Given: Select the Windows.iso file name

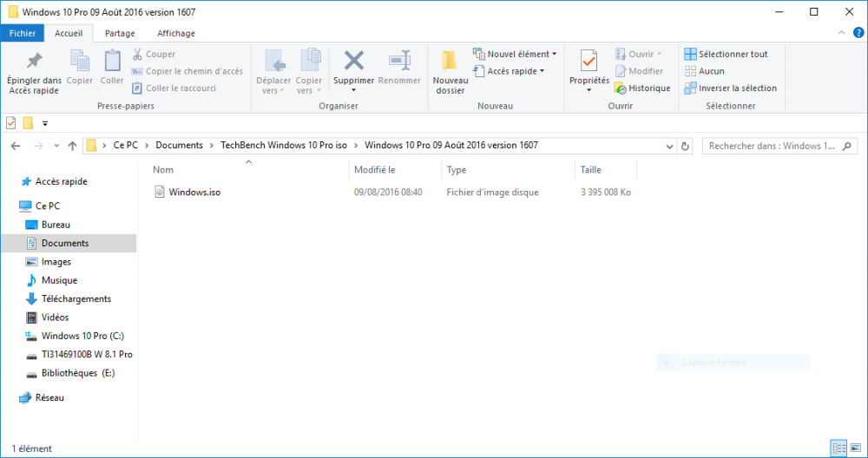Looking at the screenshot, I should tap(194, 193).
